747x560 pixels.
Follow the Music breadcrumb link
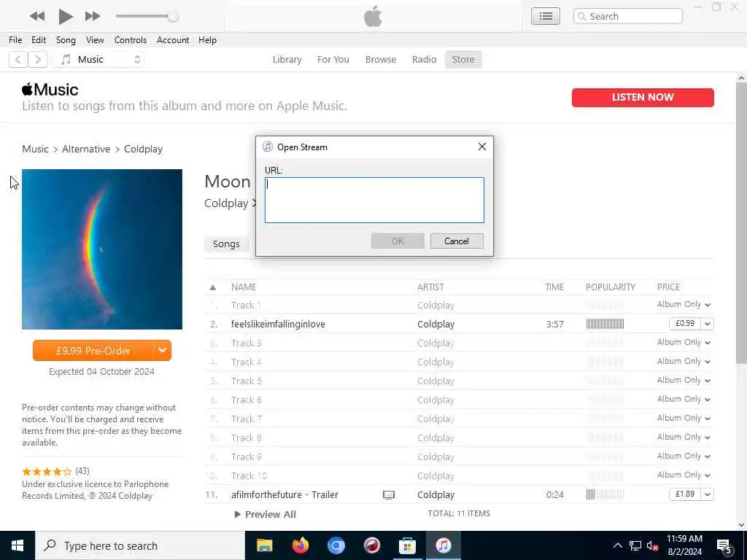(x=35, y=149)
